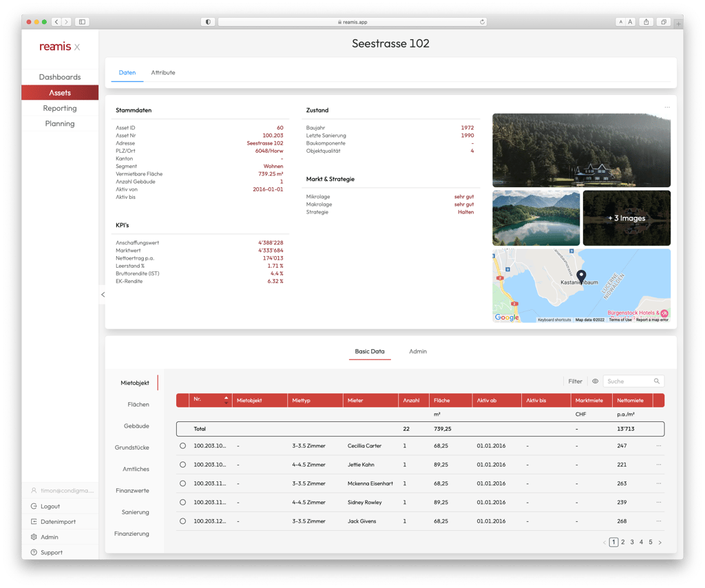The image size is (705, 588).
Task: Open the + 3 Images thumbnail
Action: tap(627, 218)
